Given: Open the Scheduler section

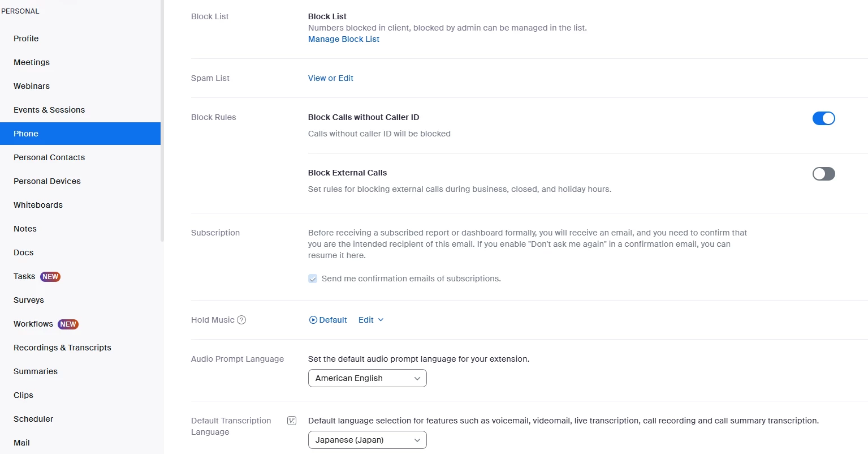Looking at the screenshot, I should coord(33,419).
